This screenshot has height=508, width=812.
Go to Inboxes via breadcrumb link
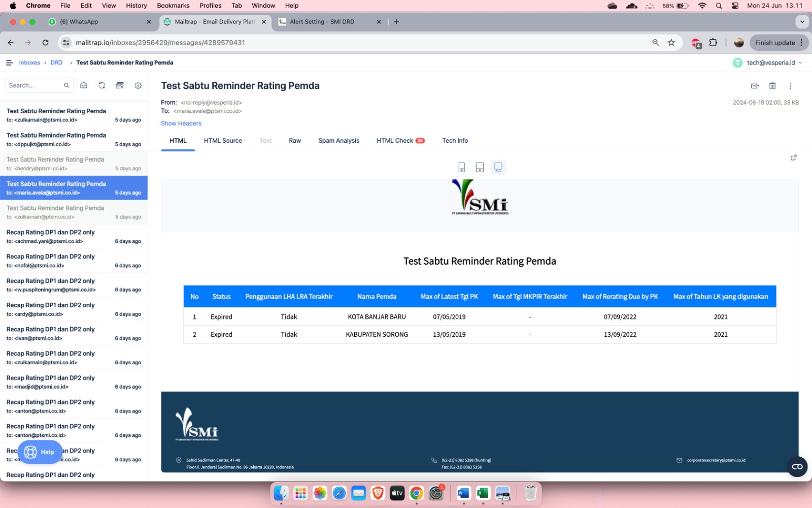[29, 62]
